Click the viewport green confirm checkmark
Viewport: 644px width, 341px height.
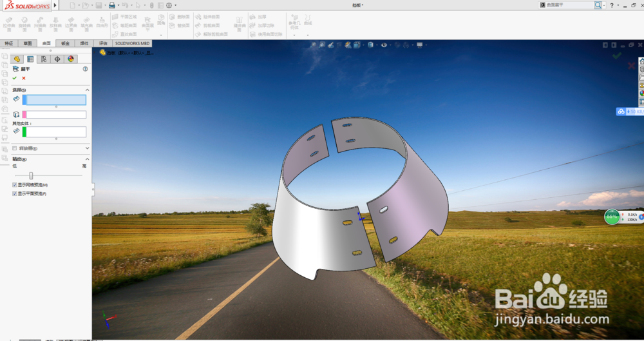(x=617, y=55)
